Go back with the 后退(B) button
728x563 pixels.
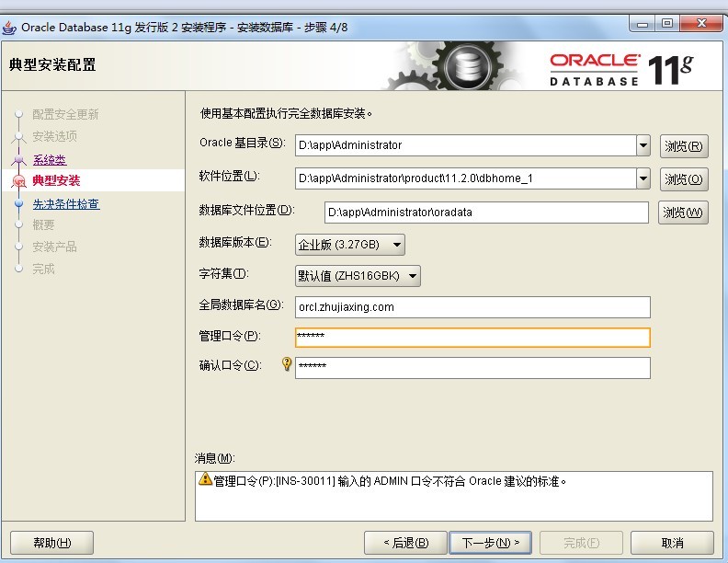tap(405, 543)
